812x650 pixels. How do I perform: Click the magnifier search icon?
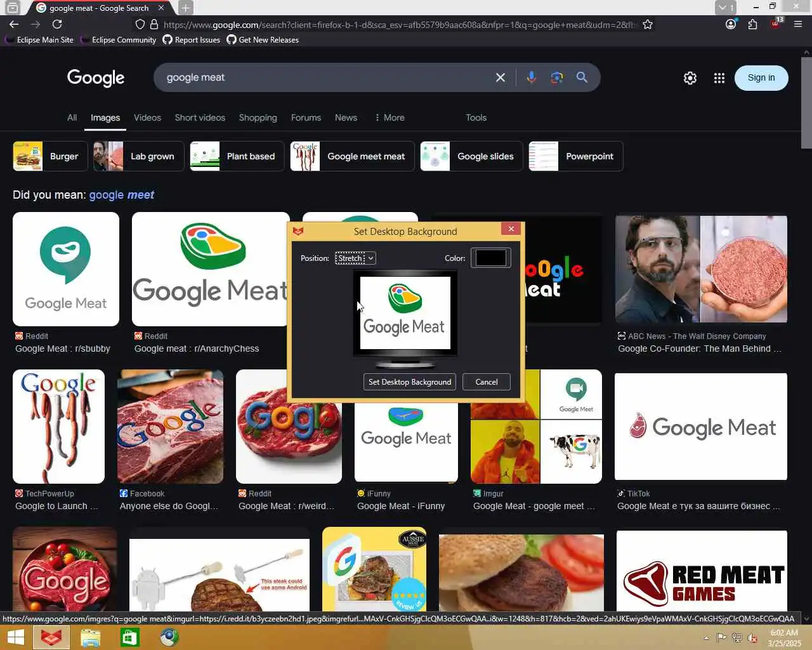(x=582, y=77)
